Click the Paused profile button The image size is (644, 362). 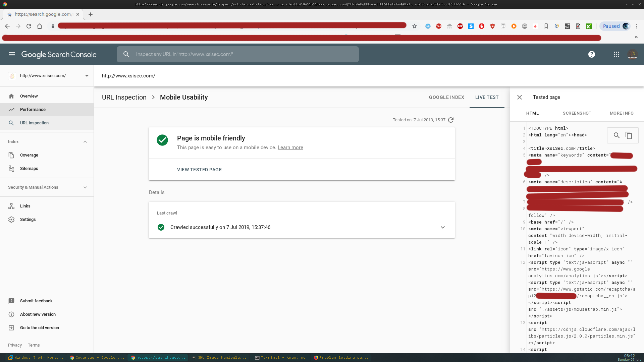615,26
